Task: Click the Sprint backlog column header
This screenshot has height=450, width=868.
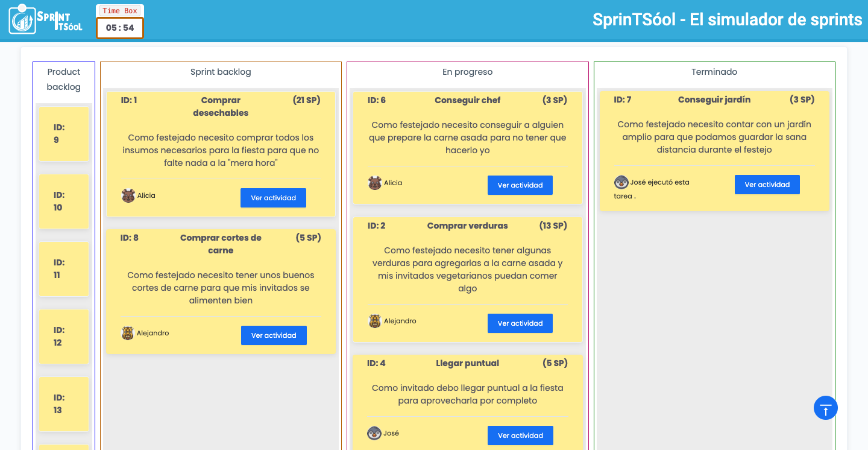Action: click(221, 72)
